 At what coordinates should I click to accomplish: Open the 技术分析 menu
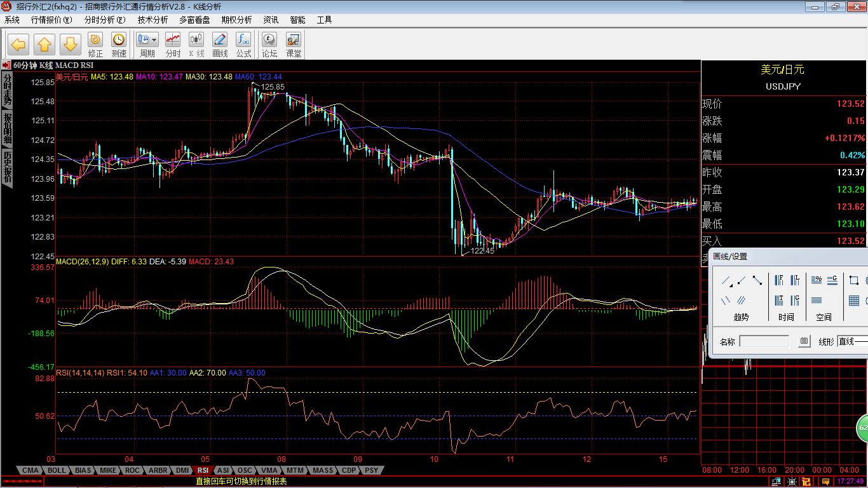pyautogui.click(x=153, y=20)
